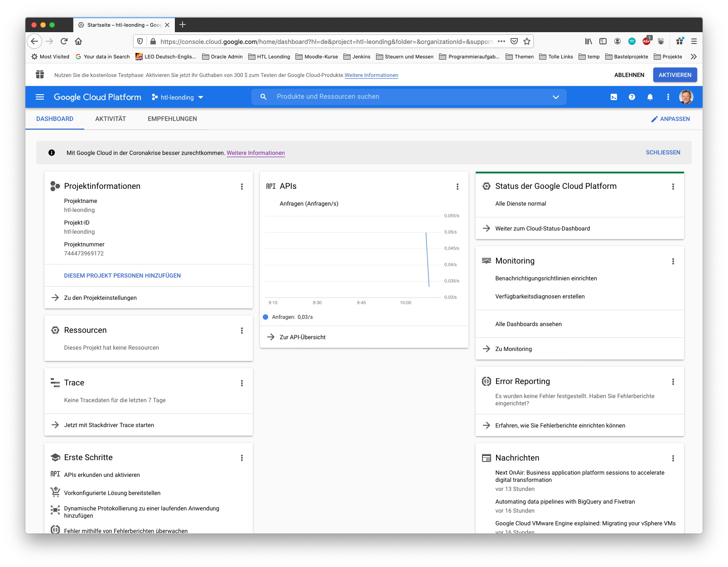
Task: Open Status card options menu
Action: click(673, 187)
